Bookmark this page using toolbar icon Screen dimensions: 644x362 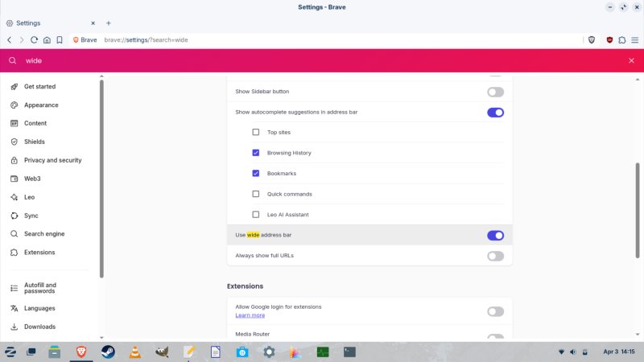click(60, 39)
